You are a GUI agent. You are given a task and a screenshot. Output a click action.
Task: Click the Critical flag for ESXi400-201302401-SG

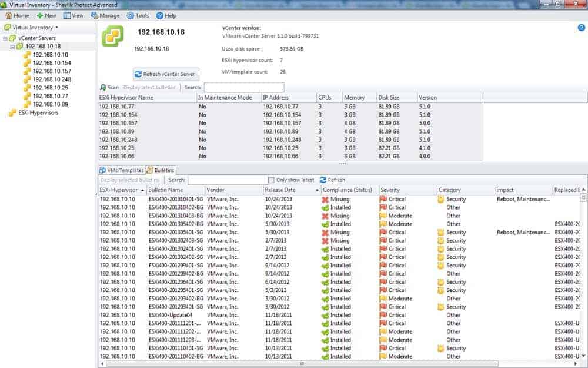383,249
